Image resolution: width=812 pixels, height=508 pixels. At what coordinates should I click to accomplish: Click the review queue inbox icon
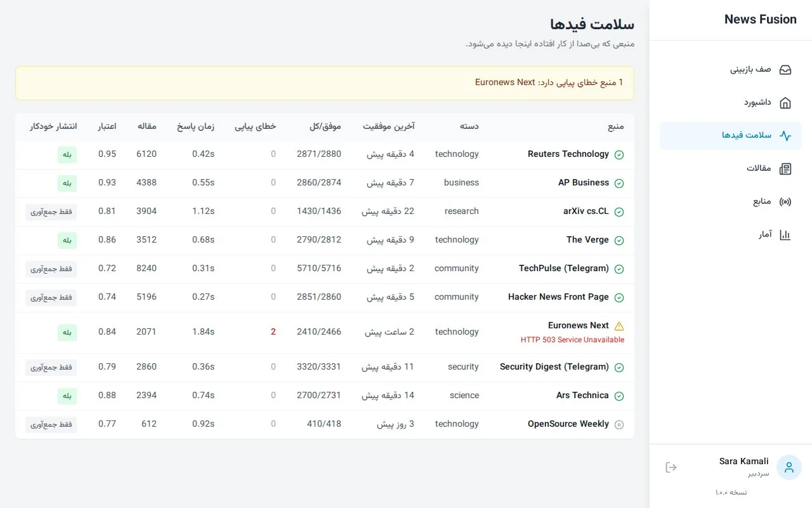[785, 69]
